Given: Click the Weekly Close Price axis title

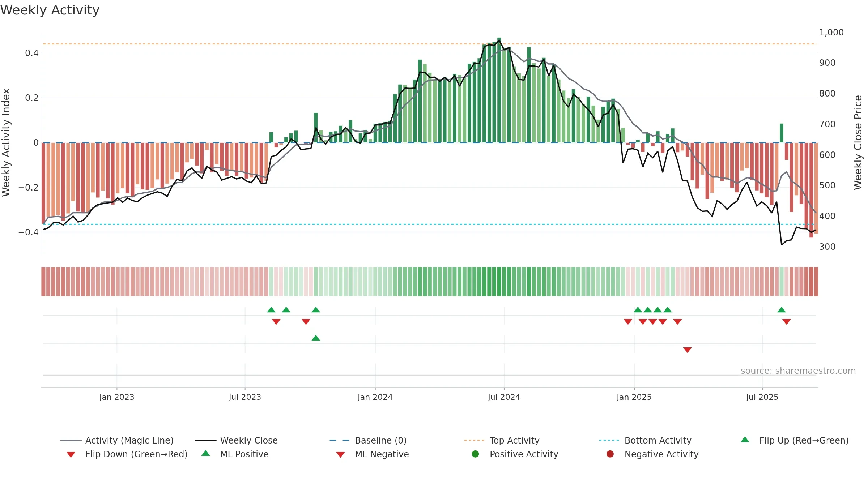Looking at the screenshot, I should click(858, 142).
